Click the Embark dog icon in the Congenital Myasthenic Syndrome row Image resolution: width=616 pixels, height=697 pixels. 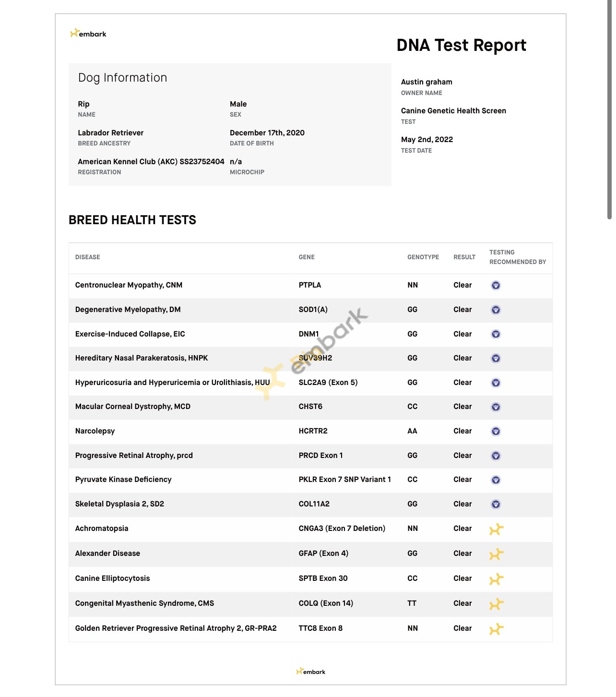click(496, 604)
